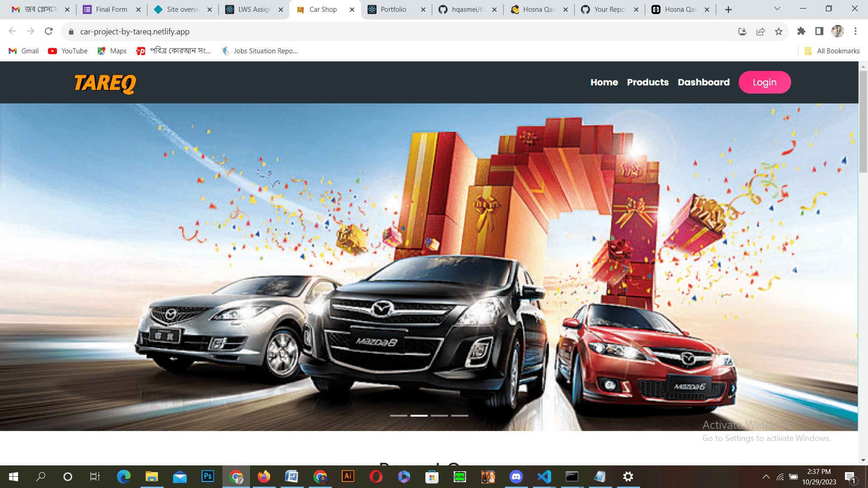Open Settings gear on taskbar

click(x=628, y=477)
